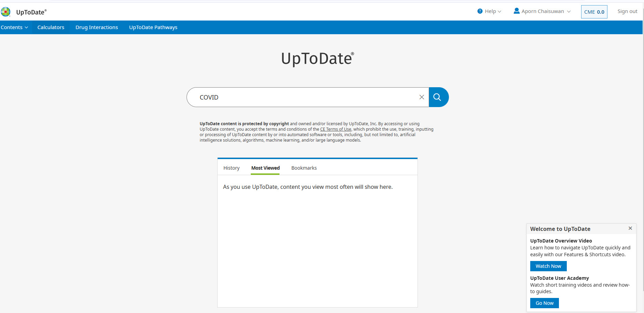644x313 pixels.
Task: Click the Watch Now button
Action: point(548,266)
